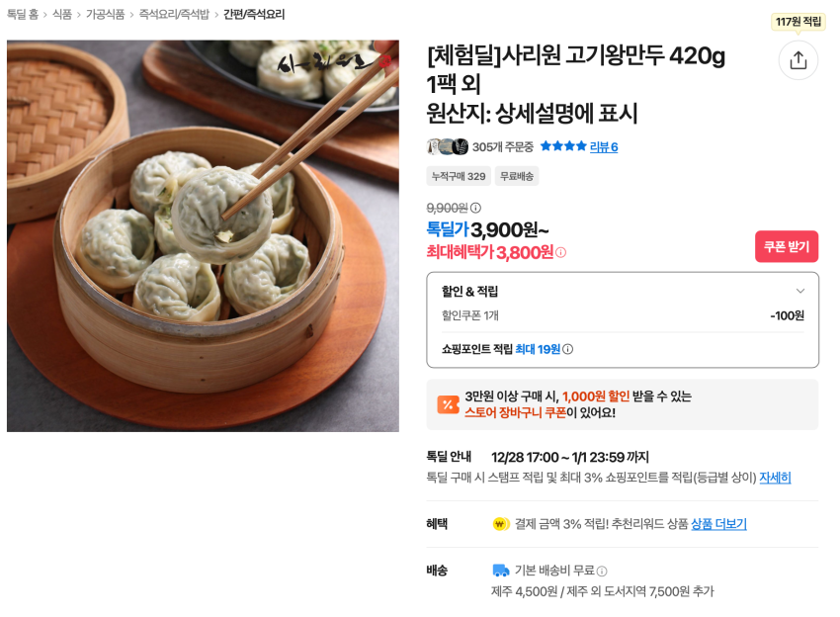Click the blue star rating
Screen dimensions: 840x617
562,146
